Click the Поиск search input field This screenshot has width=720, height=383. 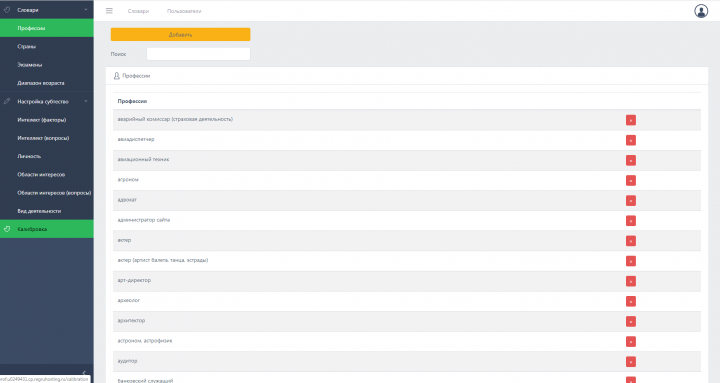(198, 54)
